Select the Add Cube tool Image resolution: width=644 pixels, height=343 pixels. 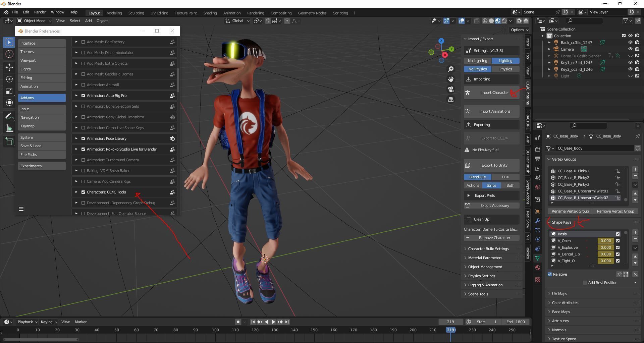(9, 141)
